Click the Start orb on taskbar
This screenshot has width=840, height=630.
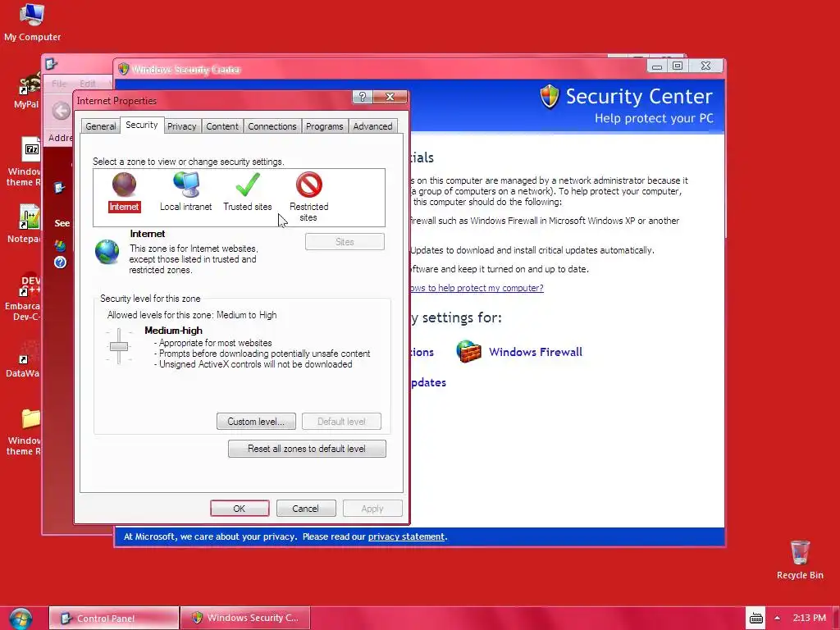click(21, 619)
